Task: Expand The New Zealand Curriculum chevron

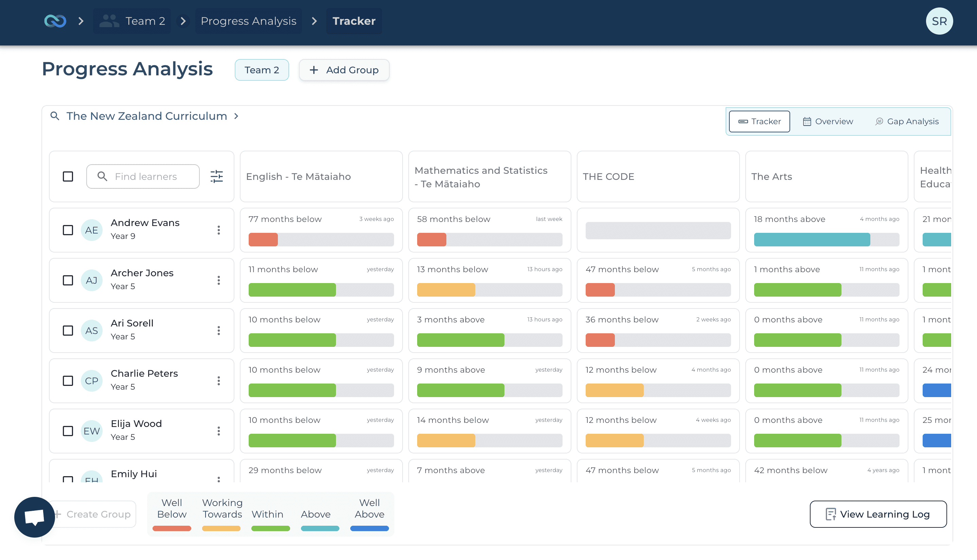Action: click(236, 116)
